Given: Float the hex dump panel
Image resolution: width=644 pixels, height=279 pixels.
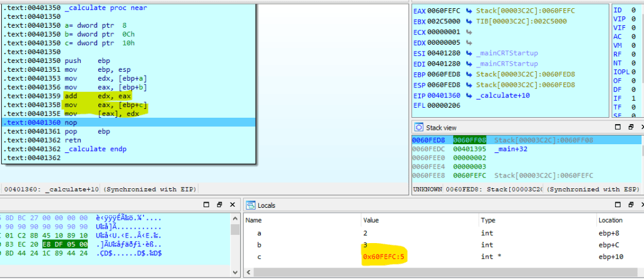Looking at the screenshot, I should [x=221, y=205].
